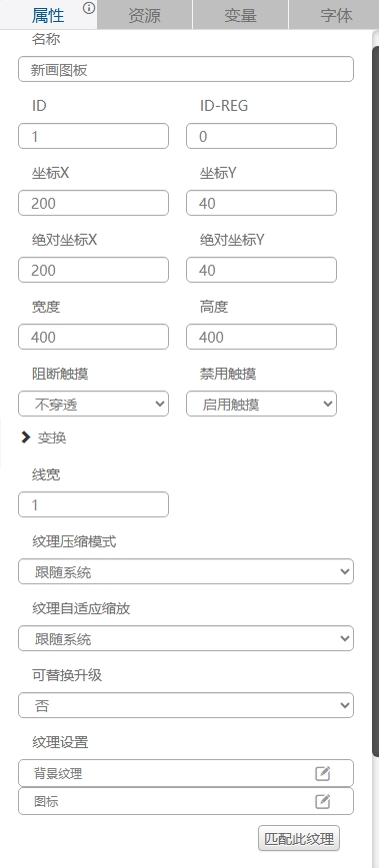Switch to the 变量 tab

click(x=240, y=15)
